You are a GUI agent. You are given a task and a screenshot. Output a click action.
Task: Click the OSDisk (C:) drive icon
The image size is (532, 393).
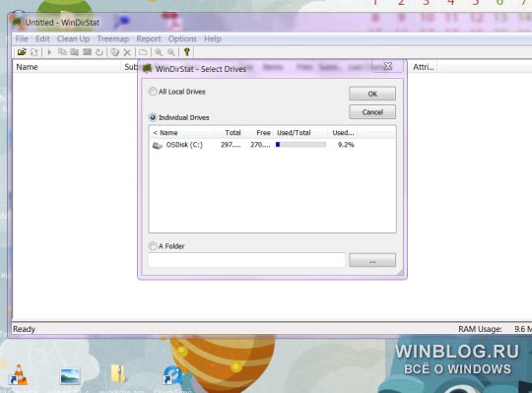[157, 146]
